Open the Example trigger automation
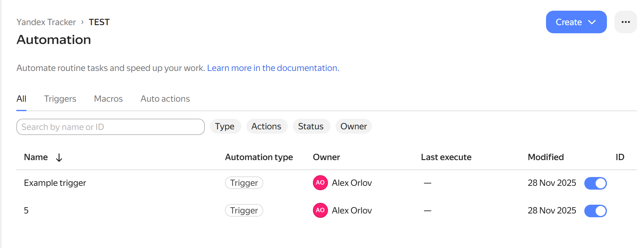Screen dimensions: 644x248 (55, 183)
